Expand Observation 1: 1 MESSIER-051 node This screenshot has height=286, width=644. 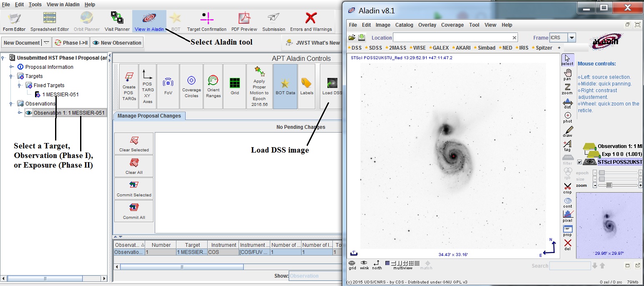pyautogui.click(x=20, y=113)
